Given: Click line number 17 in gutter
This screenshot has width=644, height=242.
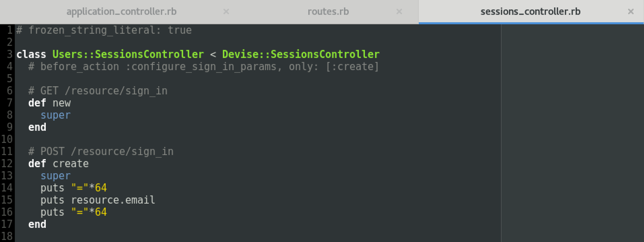Looking at the screenshot, I should click(7, 224).
